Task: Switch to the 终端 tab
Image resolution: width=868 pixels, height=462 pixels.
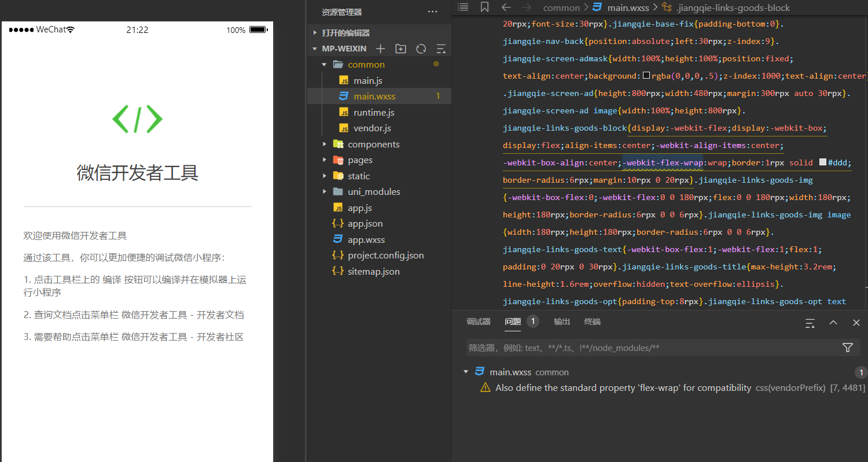Action: (x=593, y=321)
